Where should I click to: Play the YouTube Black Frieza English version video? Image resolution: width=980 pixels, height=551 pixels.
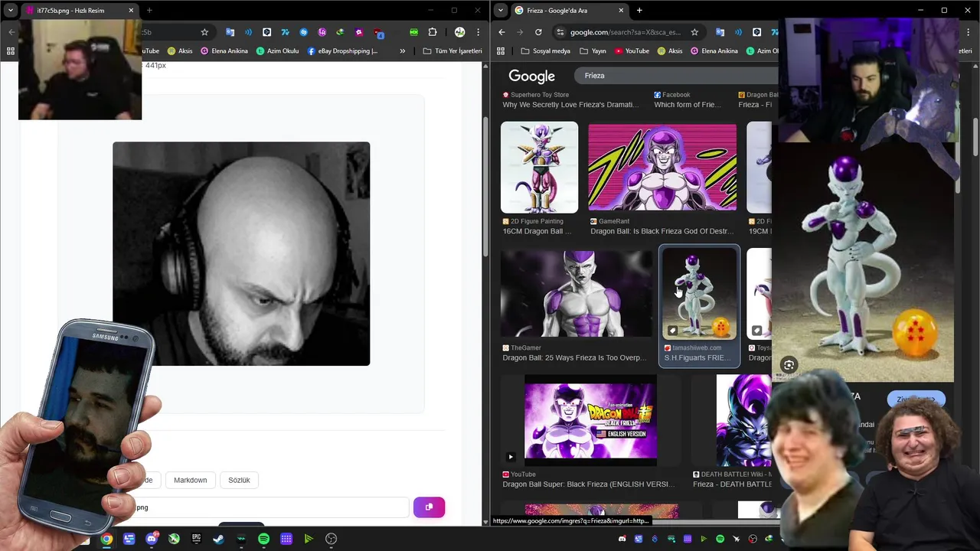click(x=590, y=420)
